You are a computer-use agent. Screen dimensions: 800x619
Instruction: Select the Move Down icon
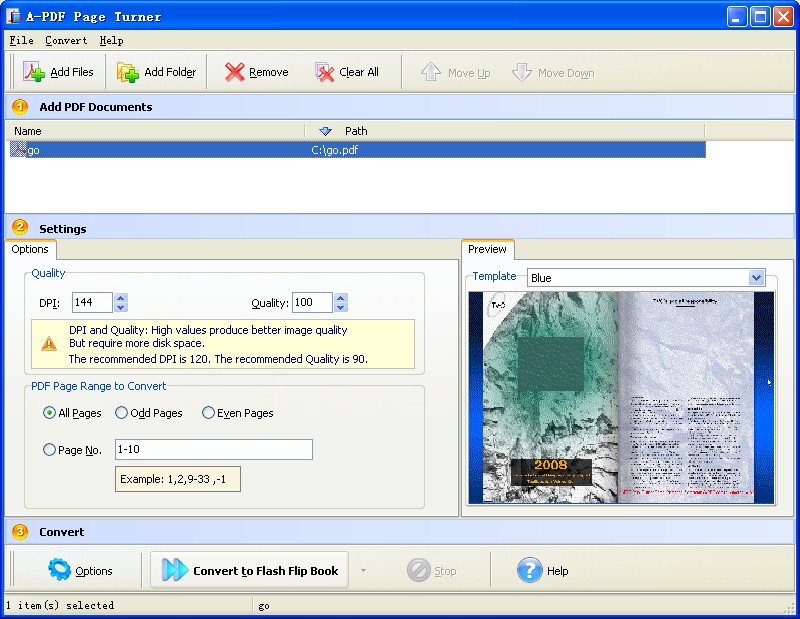click(x=523, y=71)
